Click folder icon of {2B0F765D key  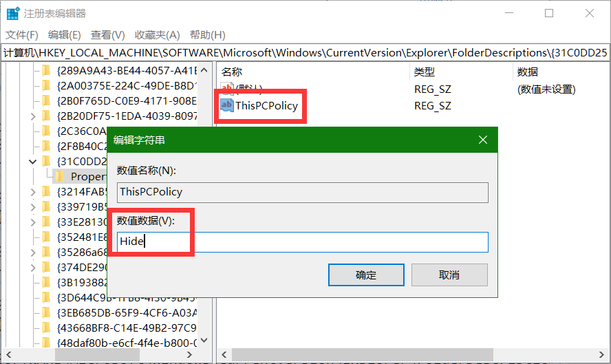tap(46, 100)
